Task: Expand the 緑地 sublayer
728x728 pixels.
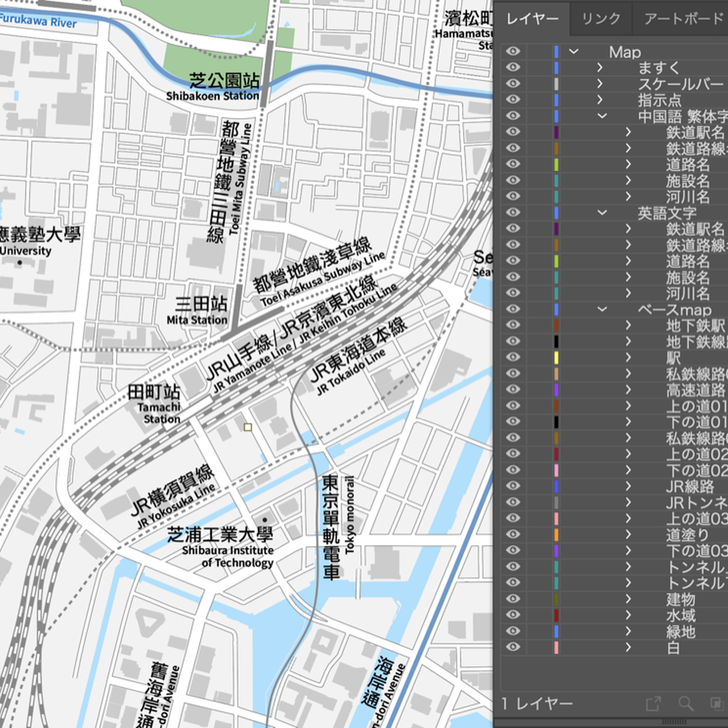Action: 628,631
